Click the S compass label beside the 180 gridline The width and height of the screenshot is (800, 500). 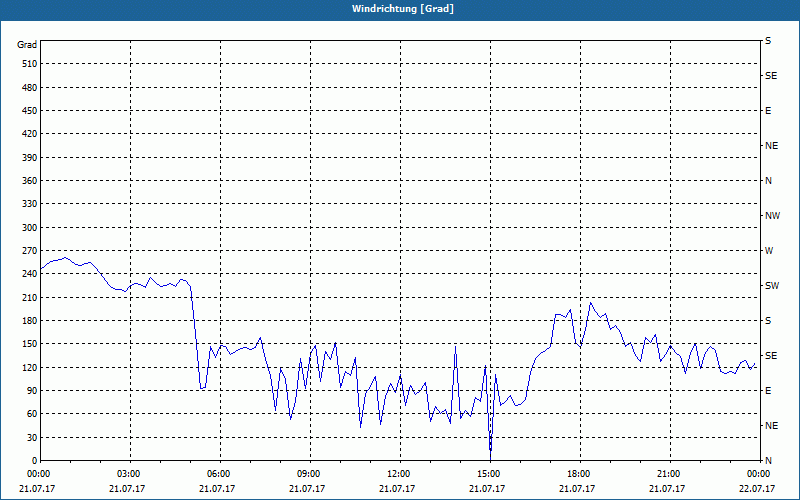tap(768, 321)
